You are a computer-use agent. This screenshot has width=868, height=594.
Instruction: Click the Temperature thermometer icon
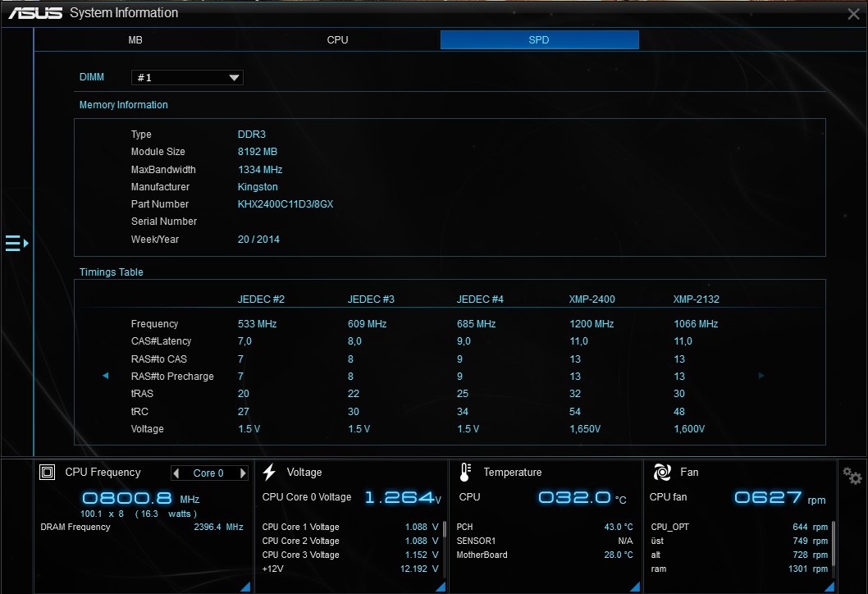point(465,473)
